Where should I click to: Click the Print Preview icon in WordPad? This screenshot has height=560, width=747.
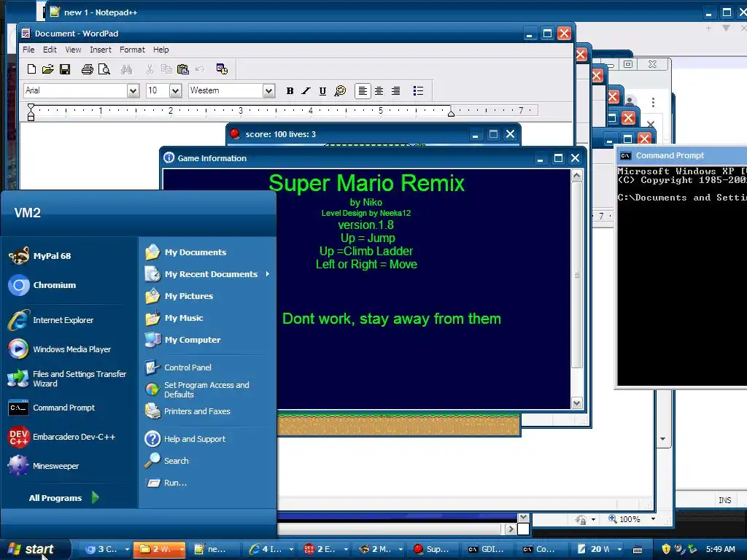(x=104, y=69)
